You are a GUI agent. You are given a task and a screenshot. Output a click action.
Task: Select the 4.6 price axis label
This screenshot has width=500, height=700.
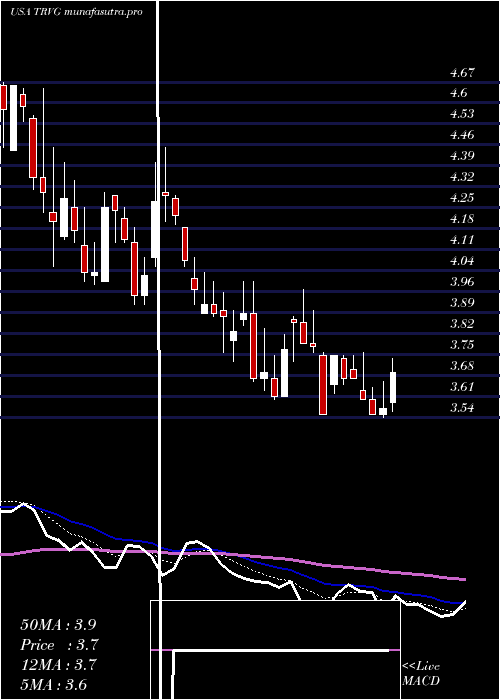coord(459,93)
